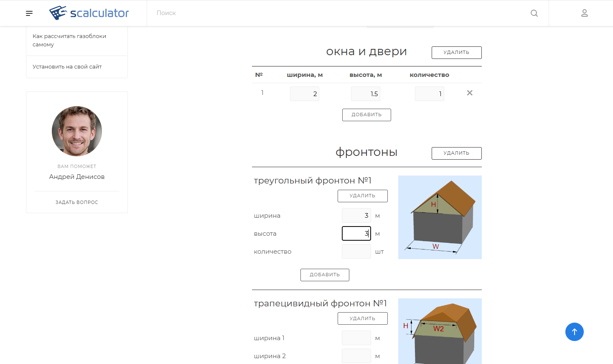Add another triangular gable
613x364 pixels.
tap(325, 275)
